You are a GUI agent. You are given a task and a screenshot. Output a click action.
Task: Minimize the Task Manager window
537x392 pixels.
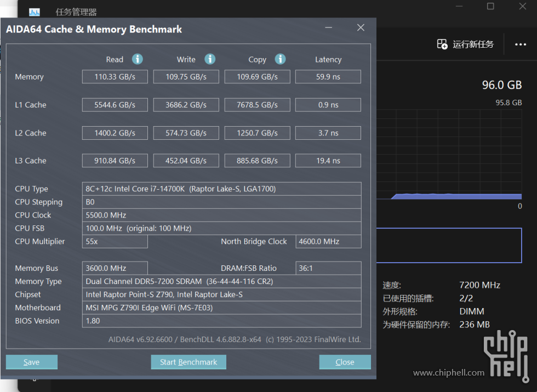pyautogui.click(x=459, y=6)
